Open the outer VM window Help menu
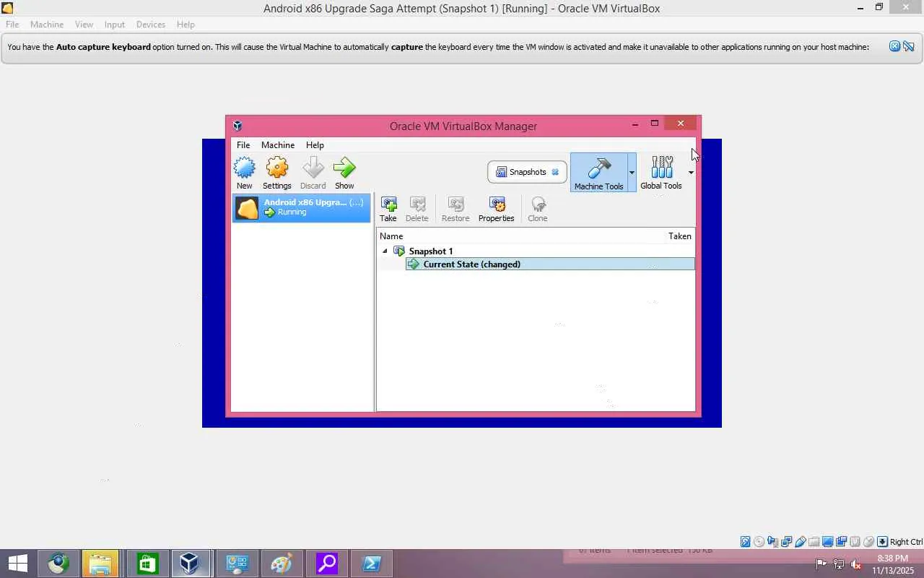 [x=186, y=25]
